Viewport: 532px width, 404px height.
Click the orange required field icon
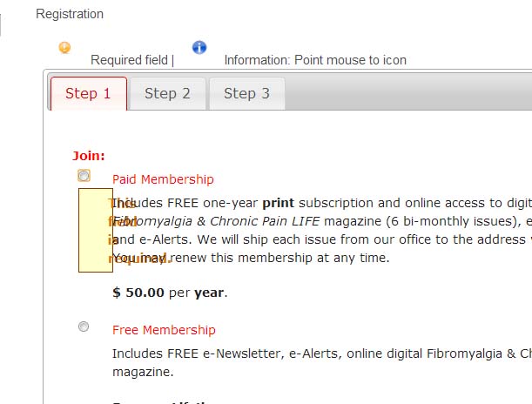[x=64, y=48]
